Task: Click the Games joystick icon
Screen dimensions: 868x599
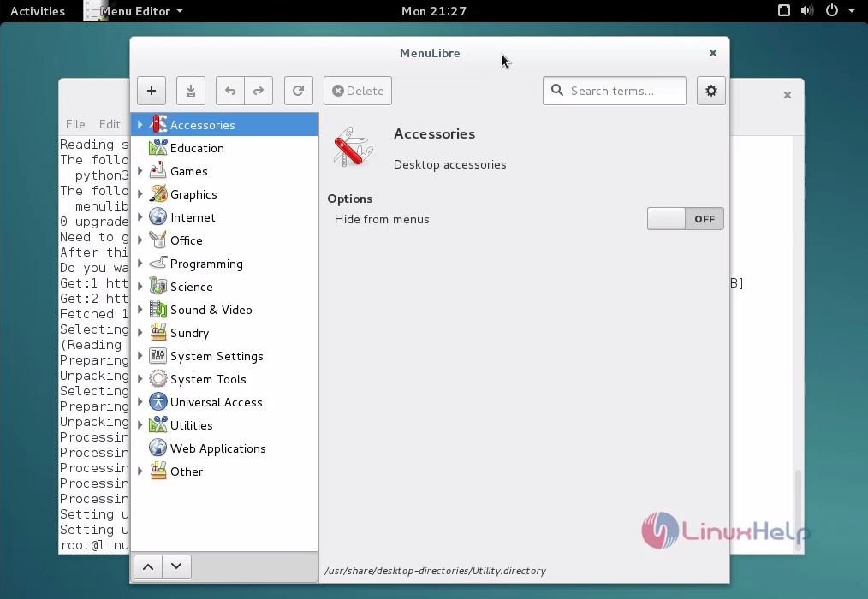Action: coord(158,171)
